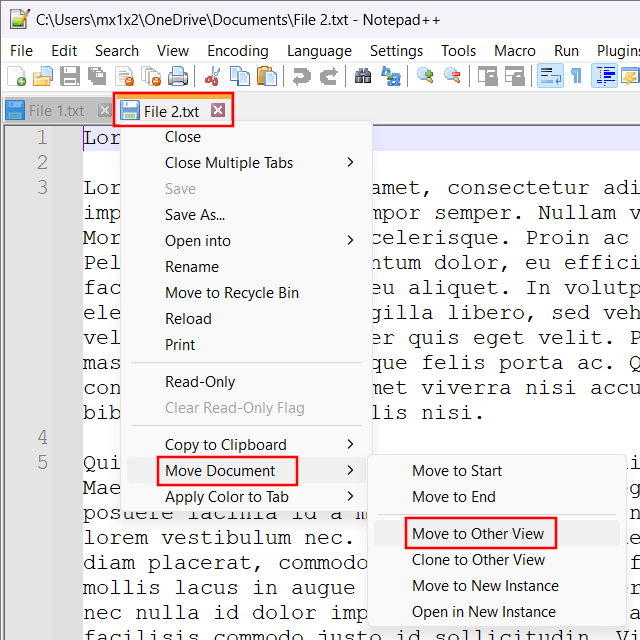Close the File 2.txt tab with its X
The height and width of the screenshot is (640, 640).
coord(218,110)
